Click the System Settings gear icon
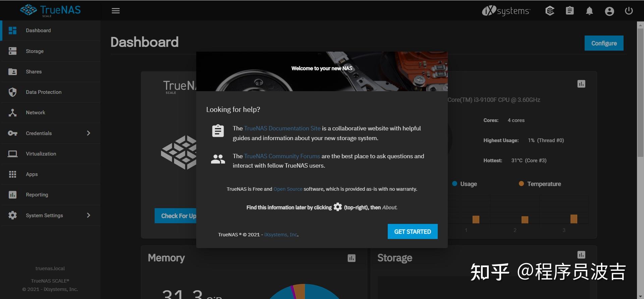 point(12,215)
